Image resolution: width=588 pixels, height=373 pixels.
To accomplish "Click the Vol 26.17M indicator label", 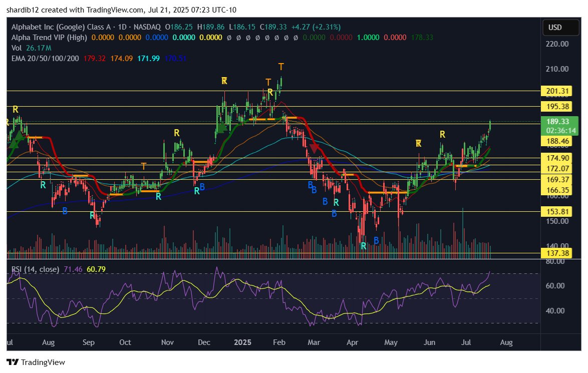I will [x=31, y=48].
